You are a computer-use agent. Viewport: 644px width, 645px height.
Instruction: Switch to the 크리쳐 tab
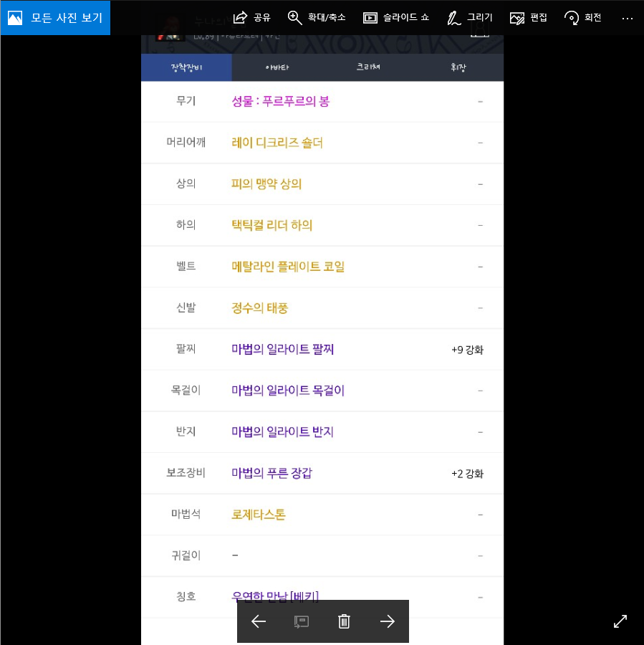tap(368, 67)
